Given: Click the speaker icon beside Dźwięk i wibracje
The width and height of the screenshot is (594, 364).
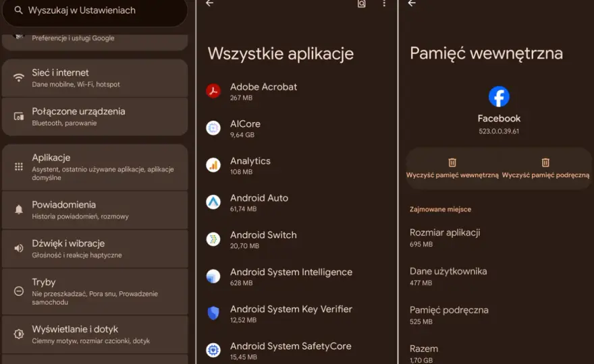Looking at the screenshot, I should click(19, 248).
